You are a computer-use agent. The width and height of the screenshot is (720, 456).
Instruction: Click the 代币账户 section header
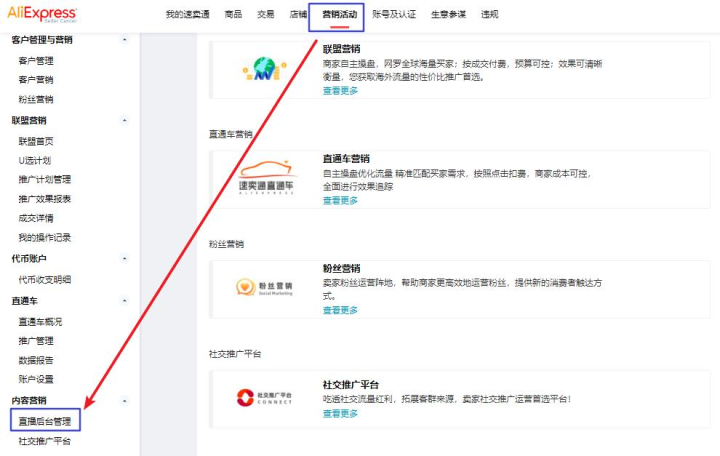pyautogui.click(x=29, y=259)
